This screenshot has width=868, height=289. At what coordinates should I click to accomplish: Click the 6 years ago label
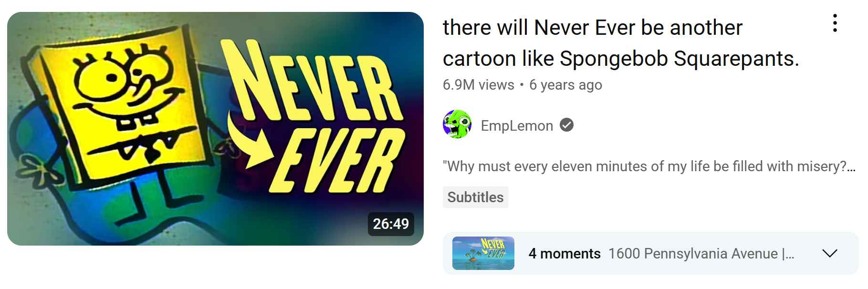coord(565,85)
